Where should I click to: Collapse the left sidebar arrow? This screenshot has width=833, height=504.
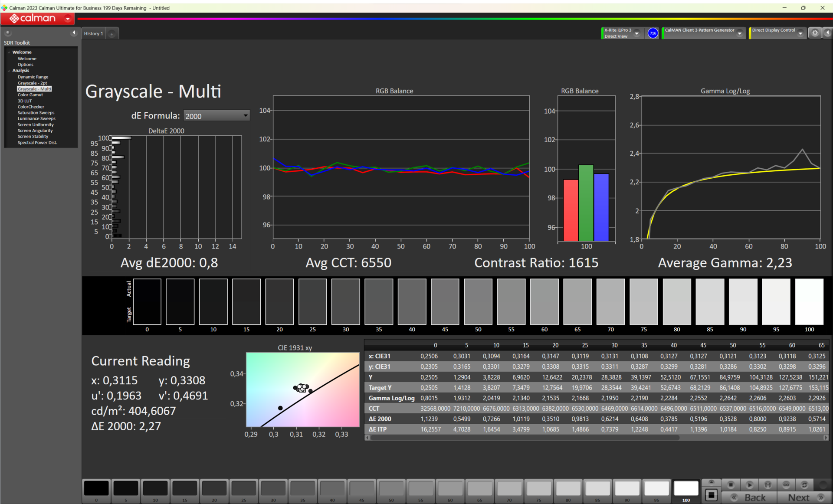click(74, 33)
